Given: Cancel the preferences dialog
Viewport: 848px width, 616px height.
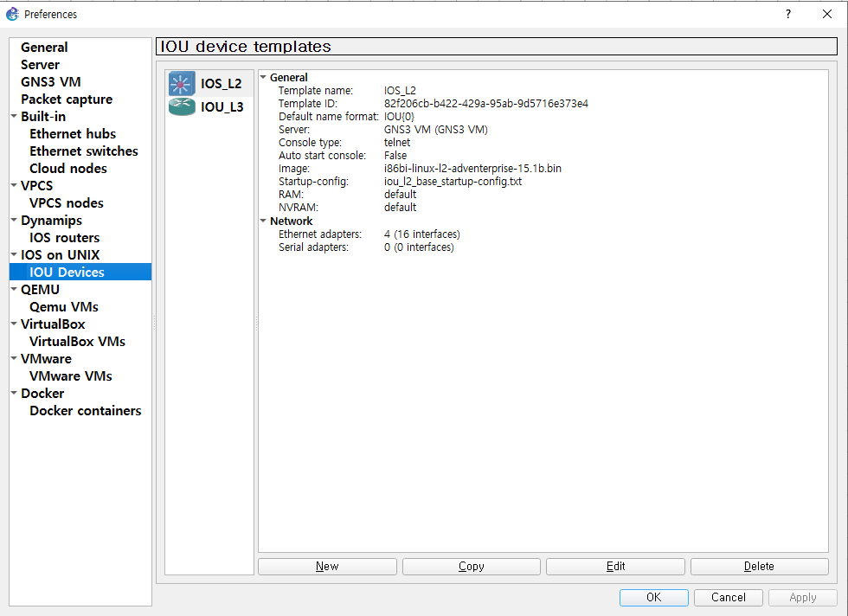Looking at the screenshot, I should [728, 597].
